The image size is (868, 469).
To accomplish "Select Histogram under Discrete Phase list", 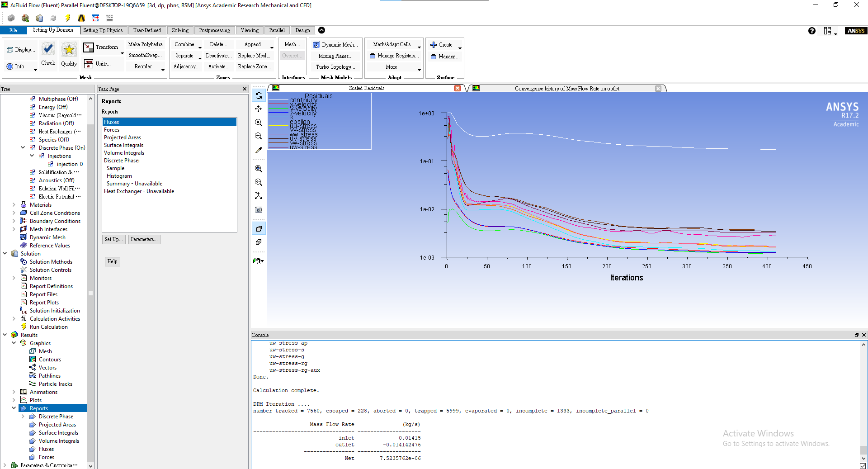I will [x=119, y=176].
